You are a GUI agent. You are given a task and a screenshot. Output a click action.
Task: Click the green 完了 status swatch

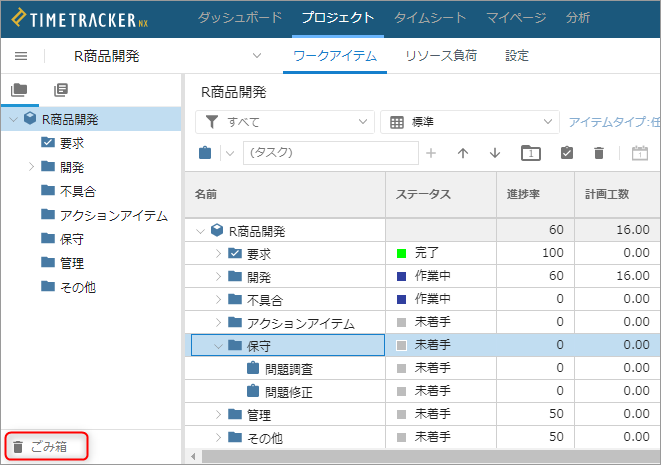pos(401,253)
